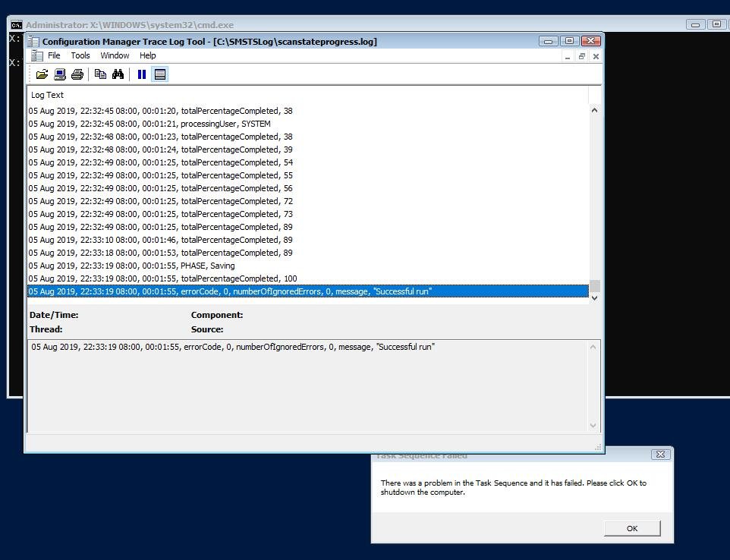
Task: Toggle the details pane toolbar icon
Action: 159,74
